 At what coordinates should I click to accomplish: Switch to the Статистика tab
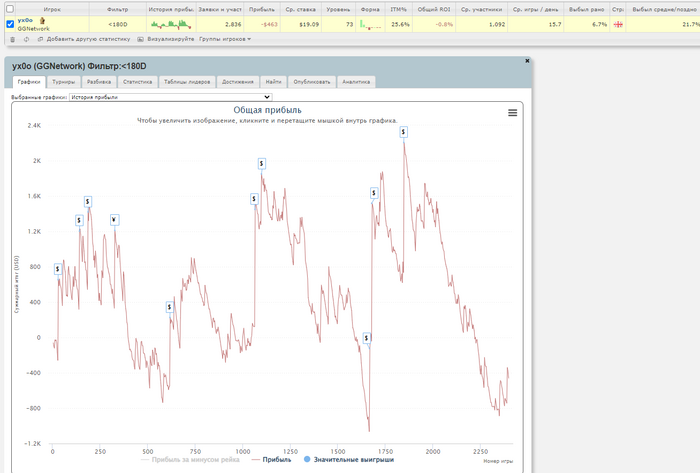[138, 82]
